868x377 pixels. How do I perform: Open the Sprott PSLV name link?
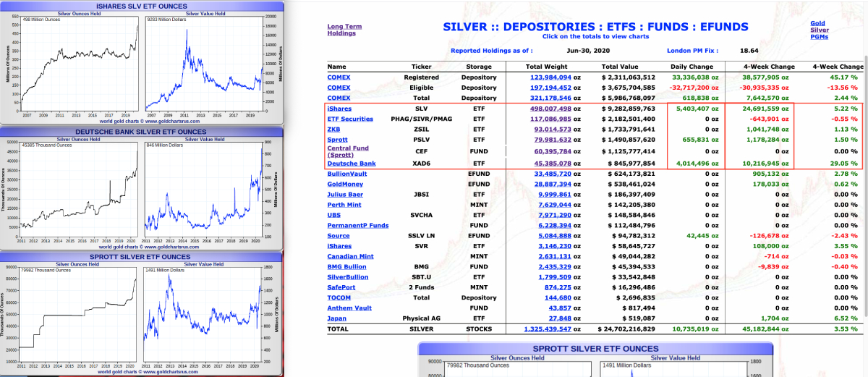click(x=336, y=140)
